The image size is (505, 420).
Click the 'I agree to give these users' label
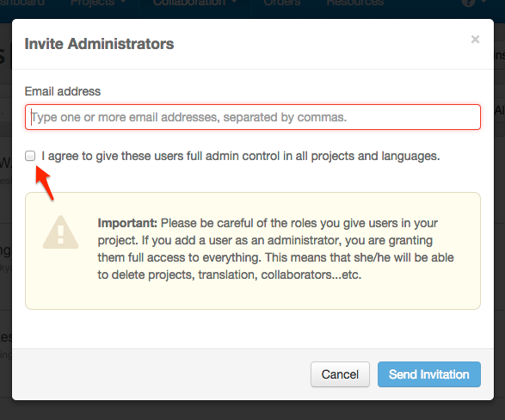click(241, 157)
